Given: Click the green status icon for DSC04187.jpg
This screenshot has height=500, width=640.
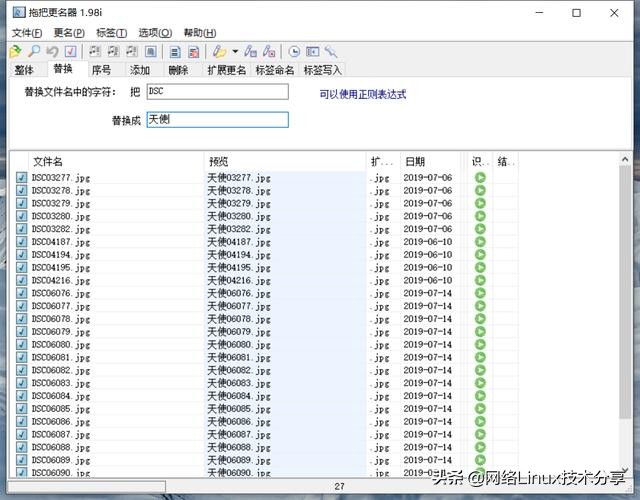Looking at the screenshot, I should click(x=480, y=242).
